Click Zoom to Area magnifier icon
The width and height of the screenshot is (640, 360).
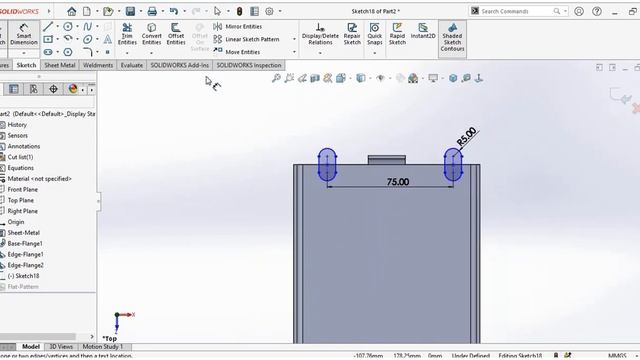[289, 78]
